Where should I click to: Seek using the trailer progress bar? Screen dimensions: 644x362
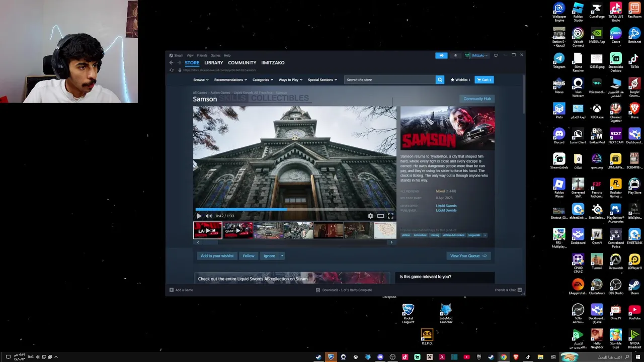pyautogui.click(x=295, y=209)
